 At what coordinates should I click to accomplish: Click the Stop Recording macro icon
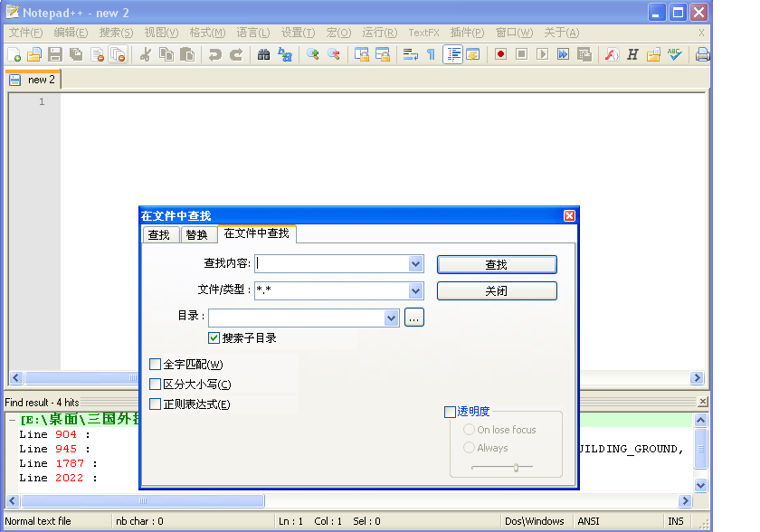click(x=521, y=53)
